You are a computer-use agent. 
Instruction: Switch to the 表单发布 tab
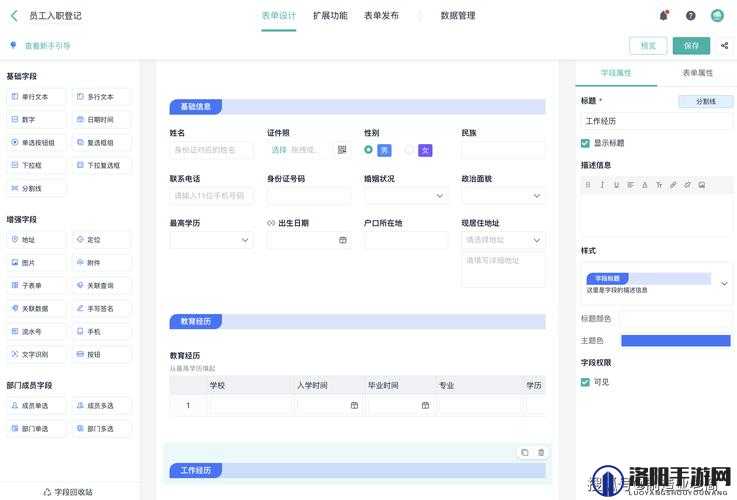[381, 16]
